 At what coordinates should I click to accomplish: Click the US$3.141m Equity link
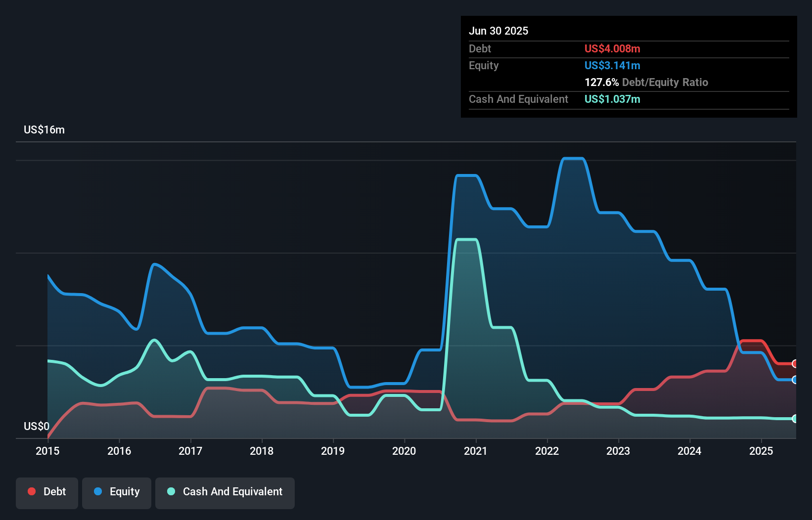click(612, 65)
